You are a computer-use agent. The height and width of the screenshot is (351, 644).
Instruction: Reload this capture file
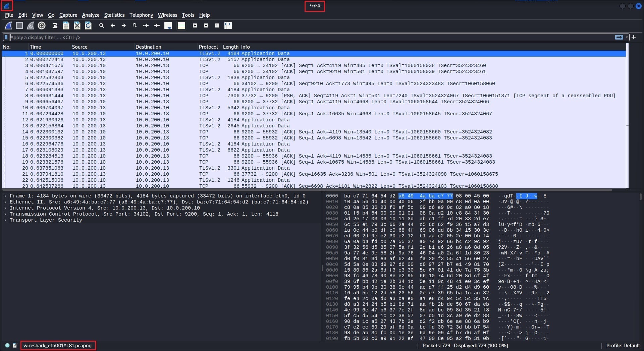[x=88, y=25]
